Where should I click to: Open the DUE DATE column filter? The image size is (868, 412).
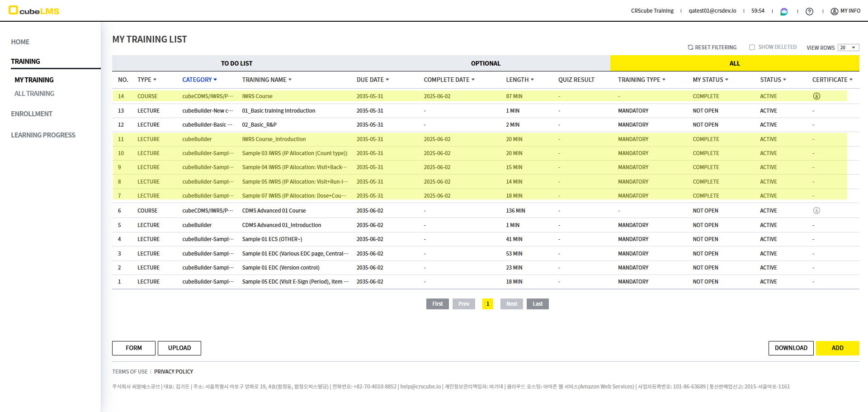click(387, 80)
